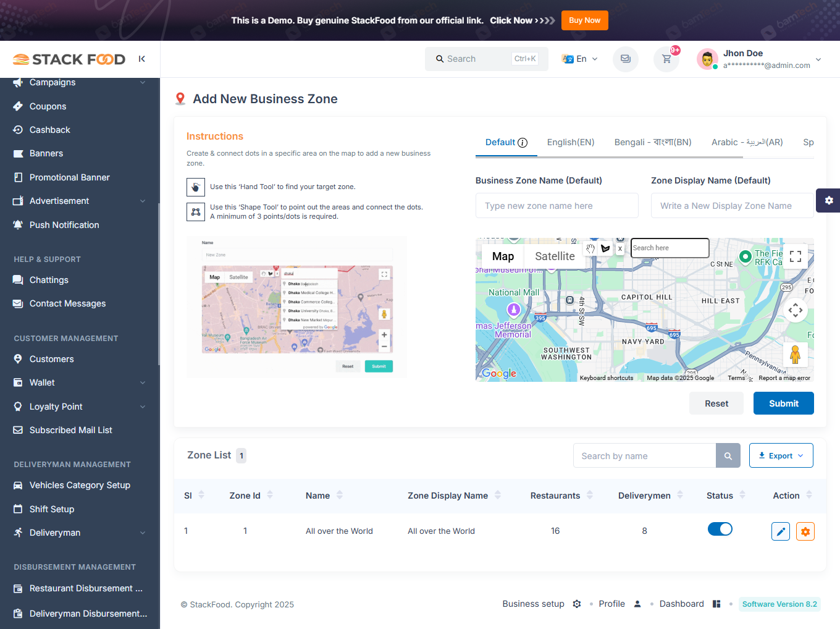The width and height of the screenshot is (840, 629).
Task: Toggle fullscreen map view
Action: (796, 256)
